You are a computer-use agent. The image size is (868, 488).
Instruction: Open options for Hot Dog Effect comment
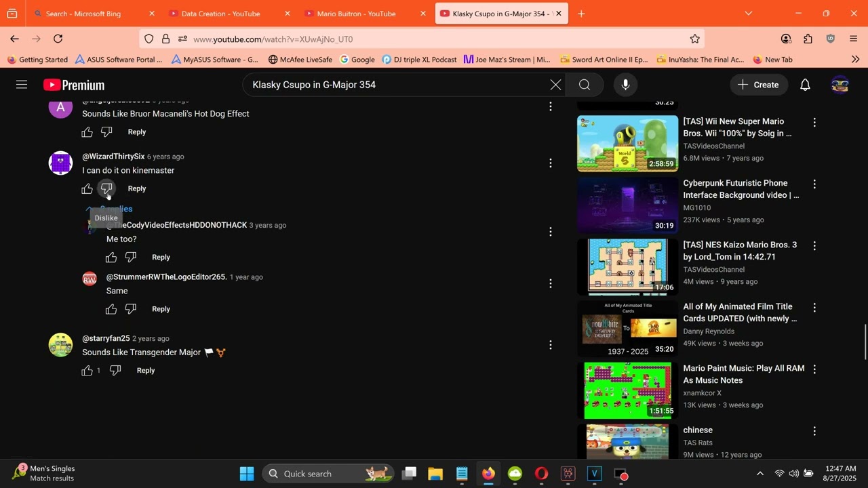[551, 106]
